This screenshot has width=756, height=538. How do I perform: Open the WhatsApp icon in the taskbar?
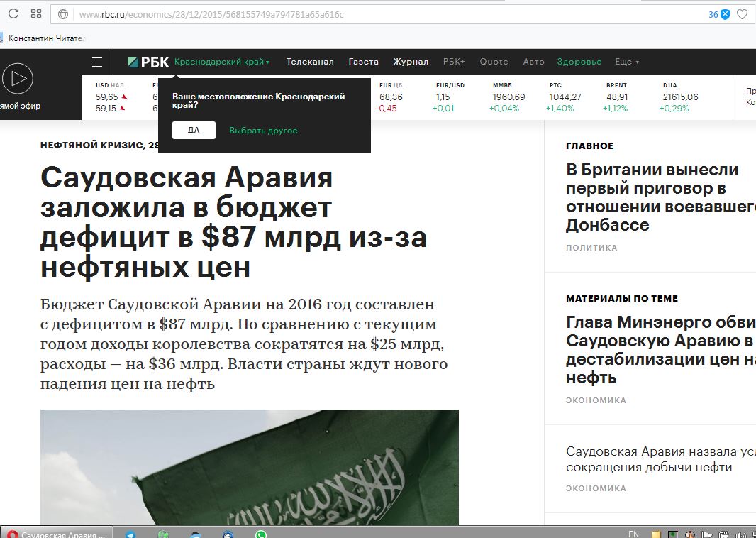[261, 534]
